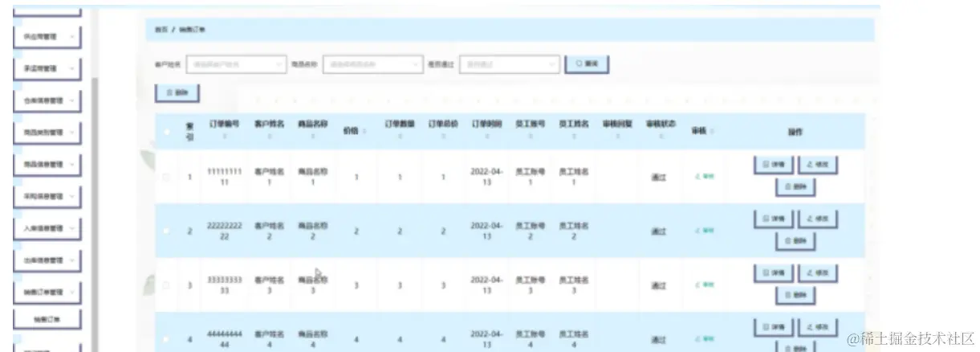The height and width of the screenshot is (352, 980).
Task: Open the 是否通过 filter dropdown
Action: tap(509, 63)
